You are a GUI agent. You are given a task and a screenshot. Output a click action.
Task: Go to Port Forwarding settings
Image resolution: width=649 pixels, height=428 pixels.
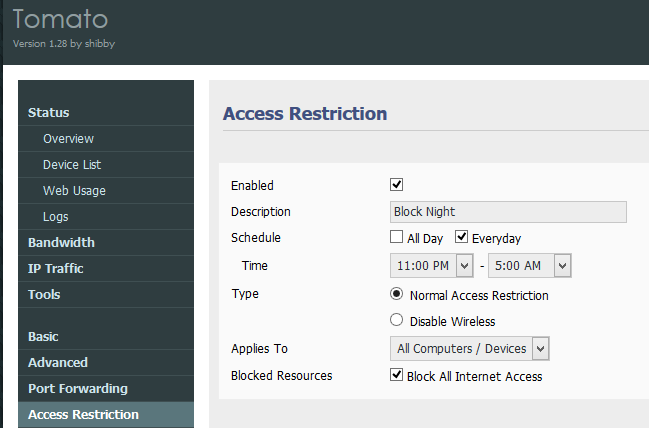tap(78, 389)
